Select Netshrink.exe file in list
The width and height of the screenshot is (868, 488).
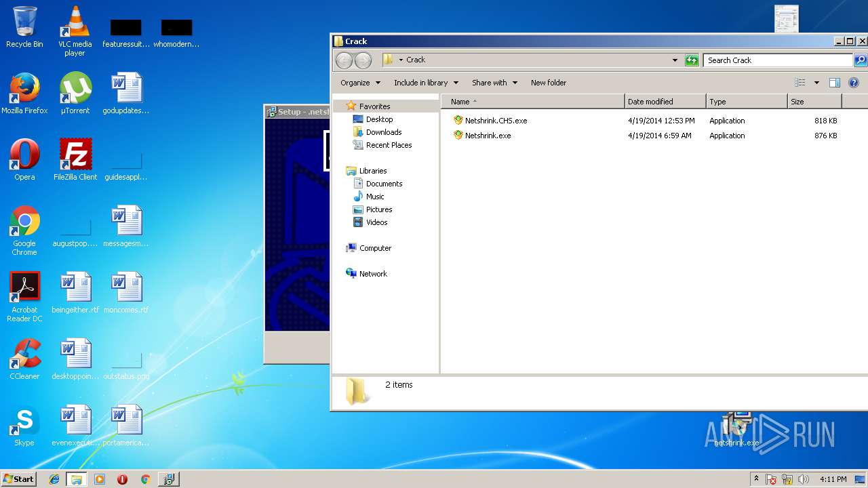pos(482,136)
